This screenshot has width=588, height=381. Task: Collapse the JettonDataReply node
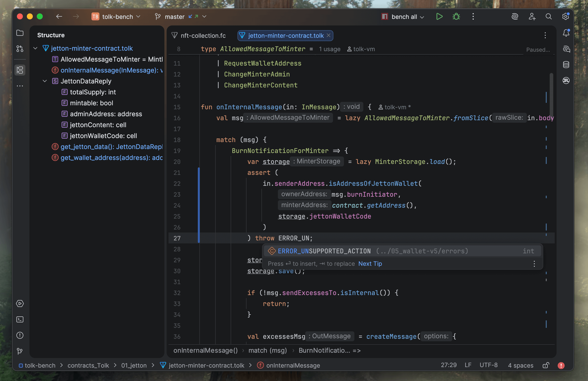[x=45, y=81]
